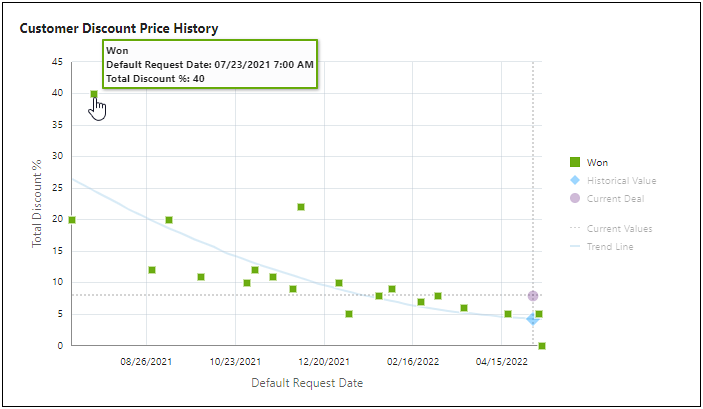
Task: Click the 12/20/2021 x-axis label
Action: tap(324, 361)
